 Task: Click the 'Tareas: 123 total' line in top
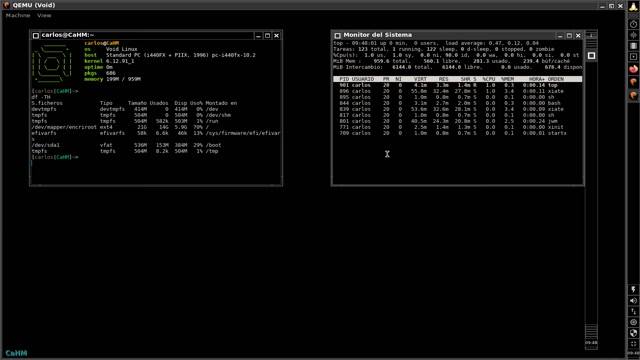click(x=444, y=49)
